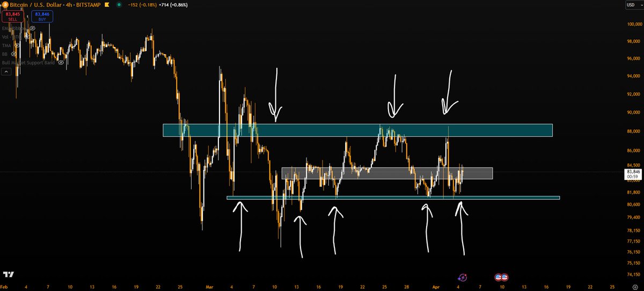Click the 86,000 price scale label

click(633, 150)
